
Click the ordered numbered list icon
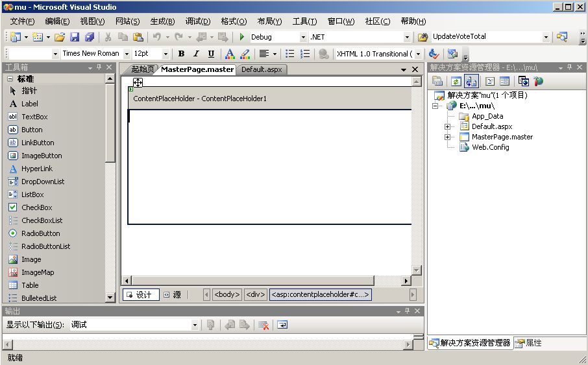[305, 54]
